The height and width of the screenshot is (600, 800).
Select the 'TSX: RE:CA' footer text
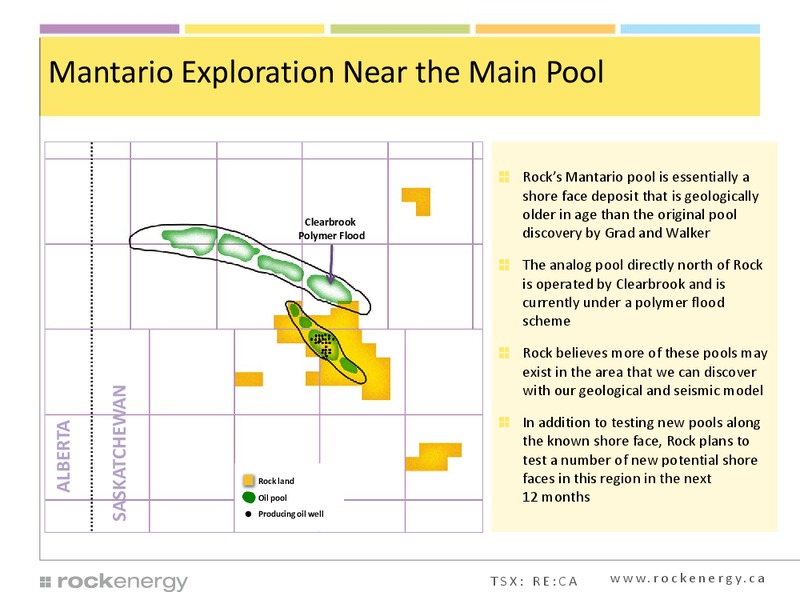point(534,581)
